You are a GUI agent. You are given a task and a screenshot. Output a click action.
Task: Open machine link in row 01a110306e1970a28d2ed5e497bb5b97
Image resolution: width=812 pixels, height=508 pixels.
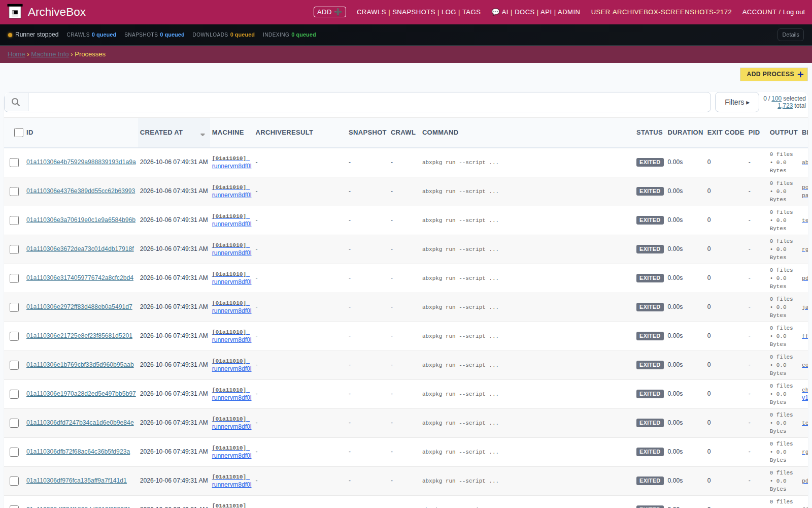pos(231,394)
